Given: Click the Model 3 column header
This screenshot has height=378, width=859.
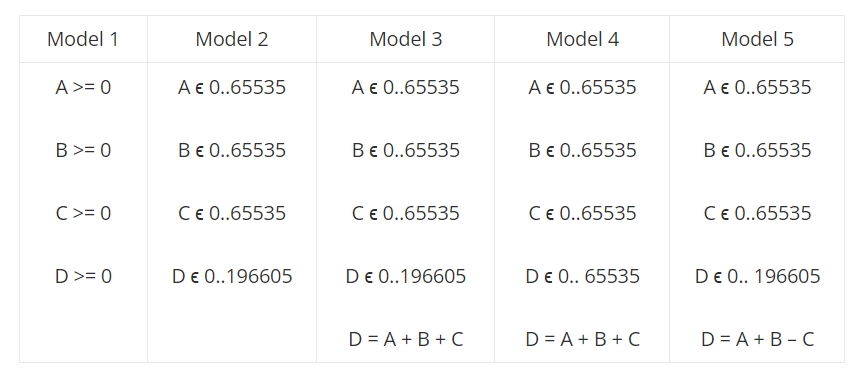Looking at the screenshot, I should (405, 39).
